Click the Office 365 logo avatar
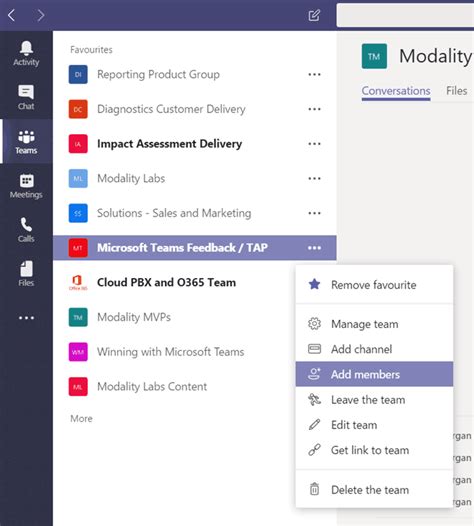 [x=78, y=282]
